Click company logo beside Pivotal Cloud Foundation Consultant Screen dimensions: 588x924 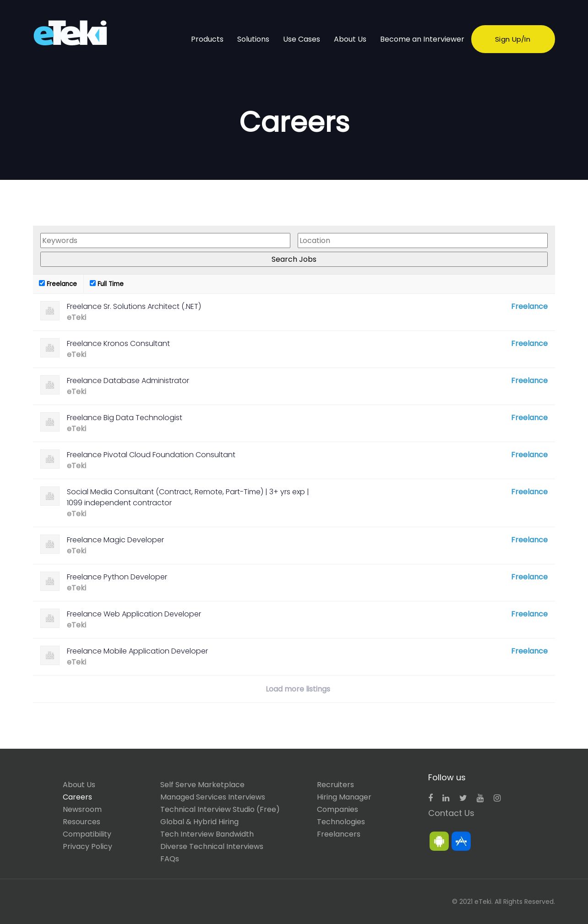[x=50, y=459]
